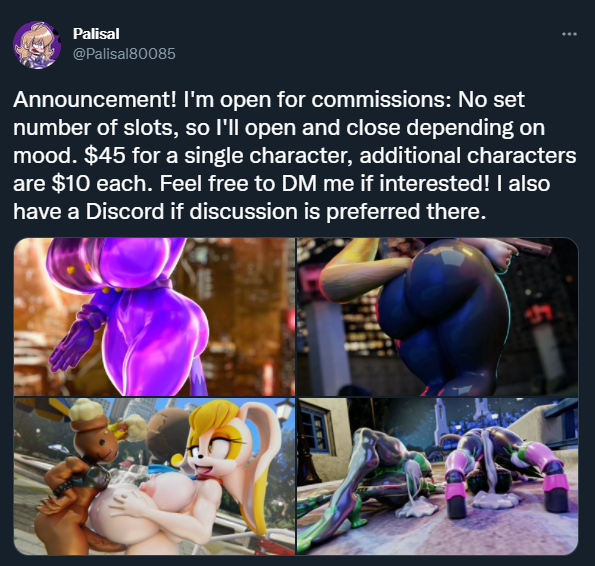Click the $45 price in the tweet text

(104, 156)
